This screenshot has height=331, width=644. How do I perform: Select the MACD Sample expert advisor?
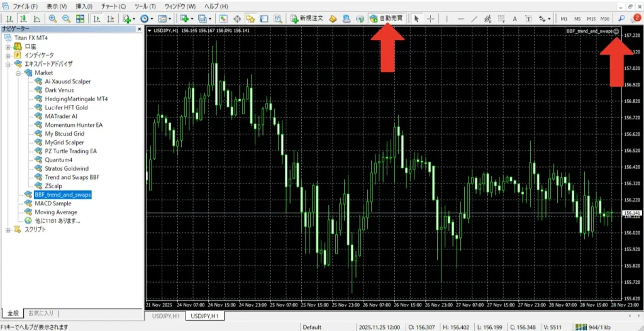[x=53, y=203]
